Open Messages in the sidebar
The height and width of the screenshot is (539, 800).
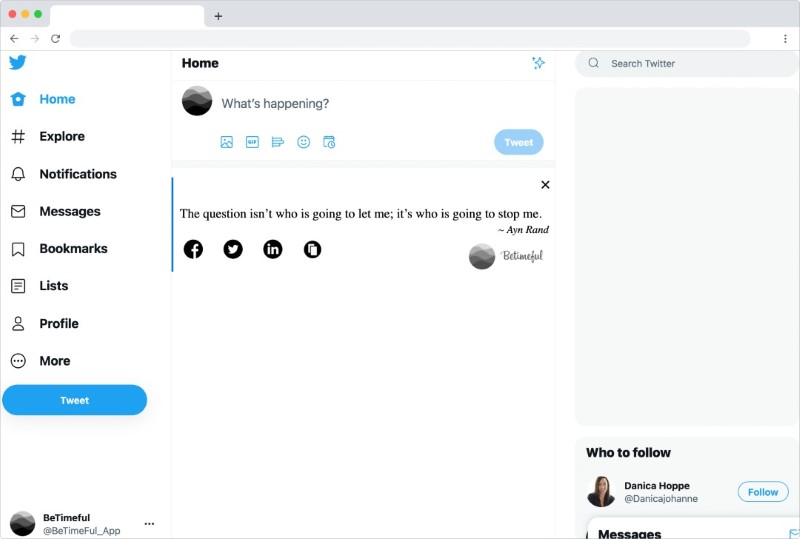[x=56, y=211]
